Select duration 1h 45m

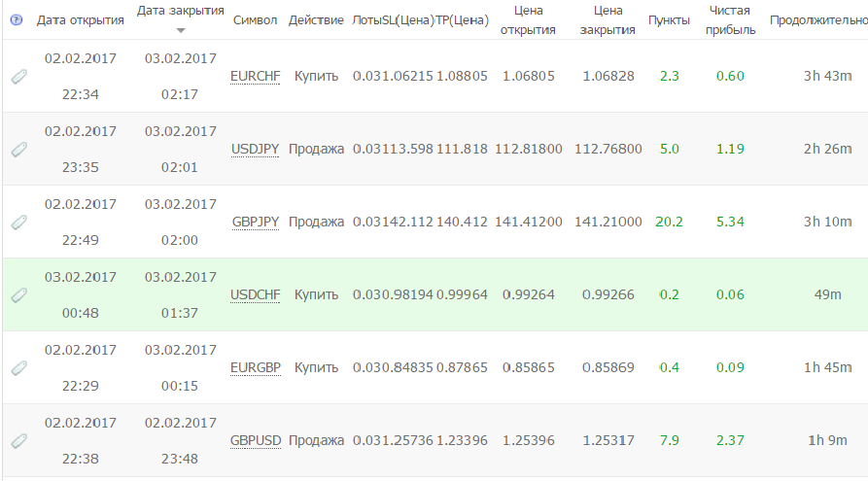(x=827, y=367)
